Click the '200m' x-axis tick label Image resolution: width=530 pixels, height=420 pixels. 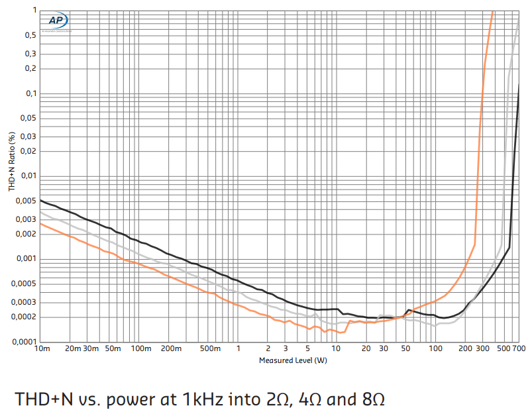point(171,348)
